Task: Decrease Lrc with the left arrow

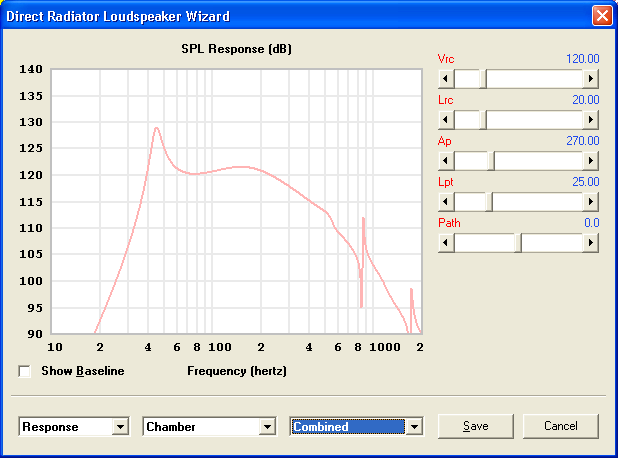Action: point(446,120)
